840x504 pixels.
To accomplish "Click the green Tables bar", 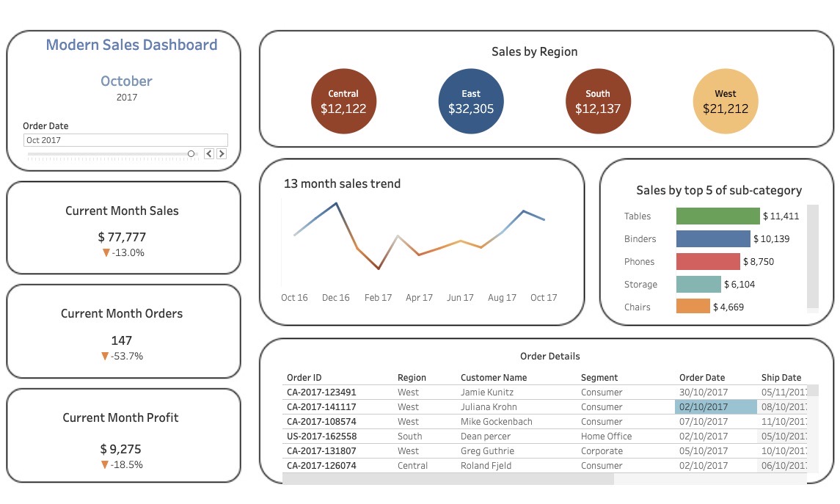I will tap(717, 216).
